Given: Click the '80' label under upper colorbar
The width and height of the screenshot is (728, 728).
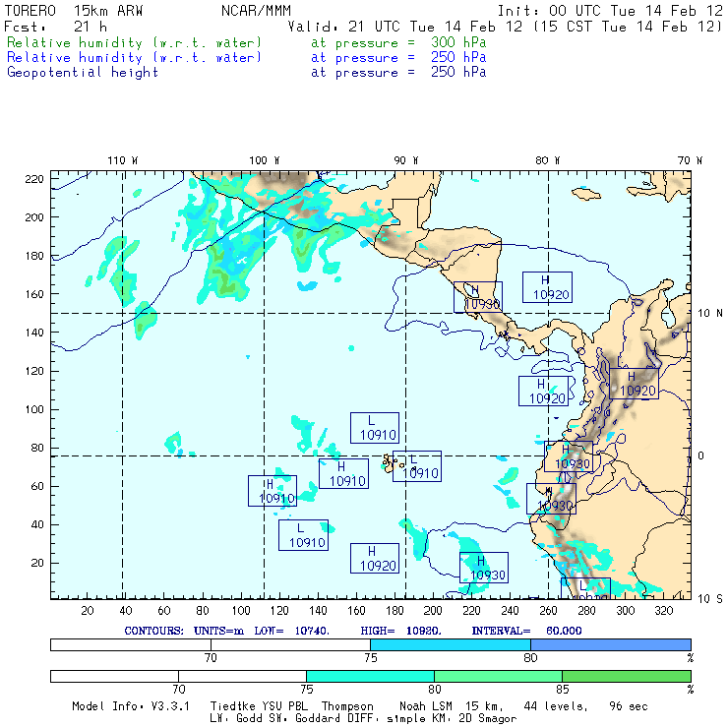Looking at the screenshot, I should click(530, 658).
